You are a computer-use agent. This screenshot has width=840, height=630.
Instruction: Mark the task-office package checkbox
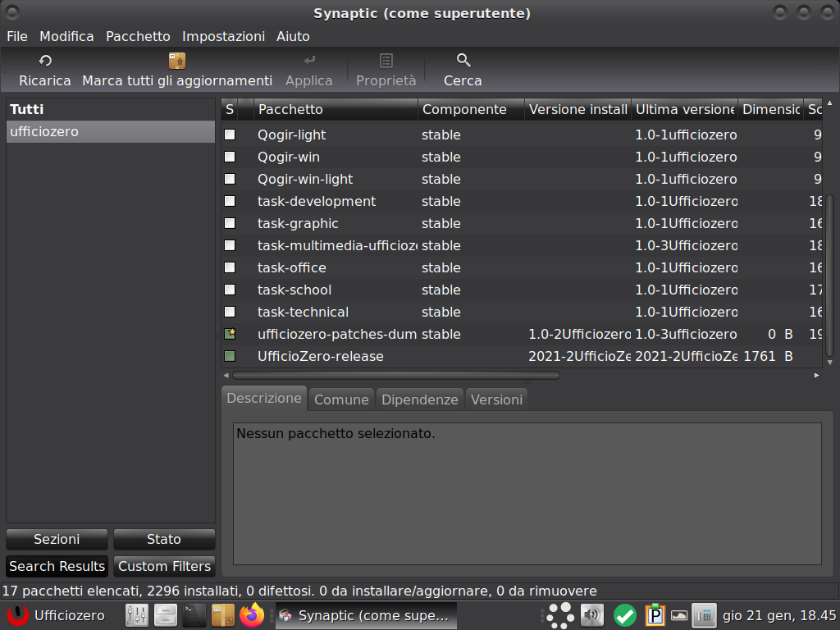230,267
